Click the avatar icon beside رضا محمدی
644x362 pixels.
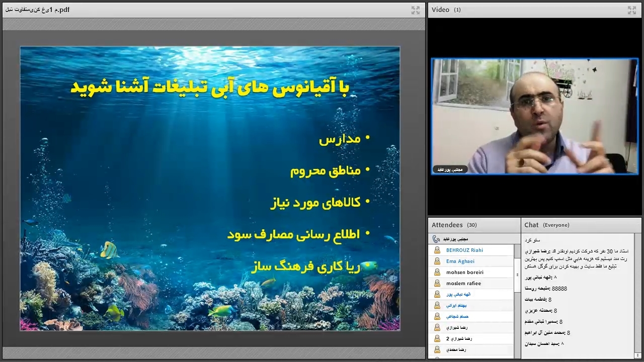tap(437, 349)
